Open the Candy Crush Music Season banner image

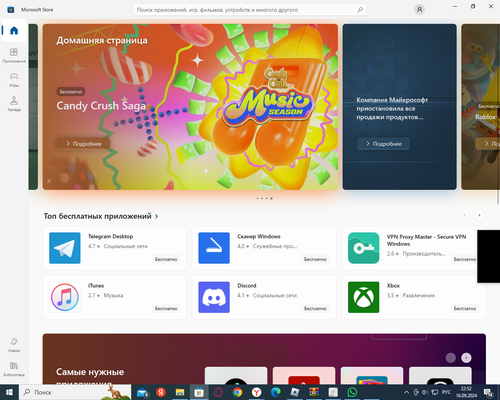(190, 107)
